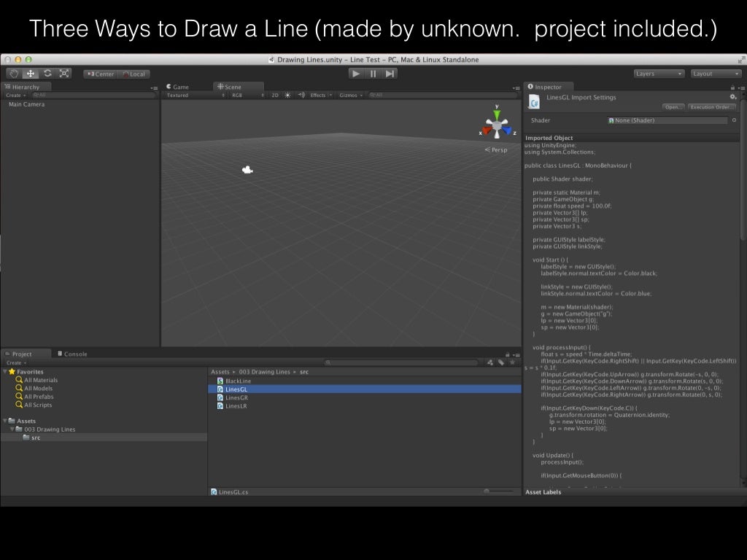Select Main Camera in Hierarchy
The width and height of the screenshot is (747, 560).
[27, 104]
